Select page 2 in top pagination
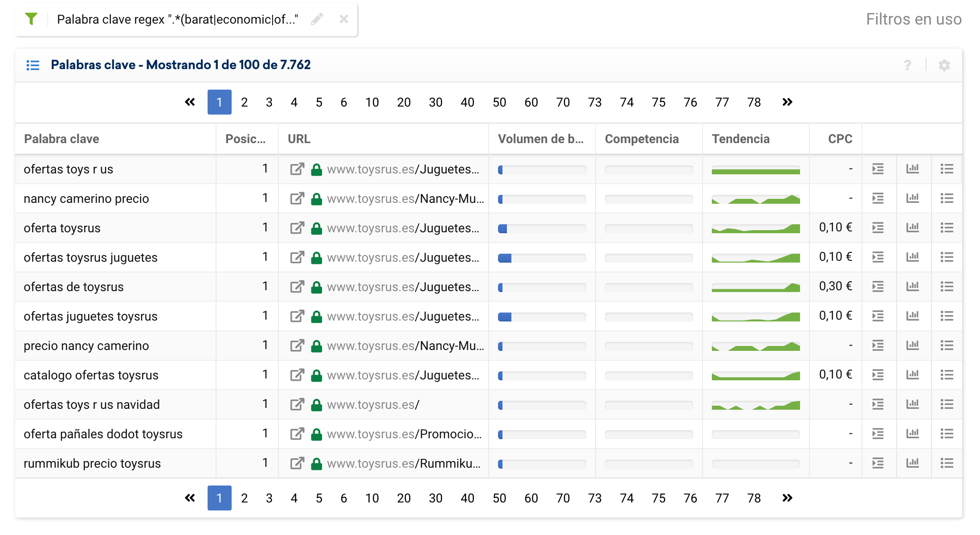The image size is (980, 535). pos(244,102)
